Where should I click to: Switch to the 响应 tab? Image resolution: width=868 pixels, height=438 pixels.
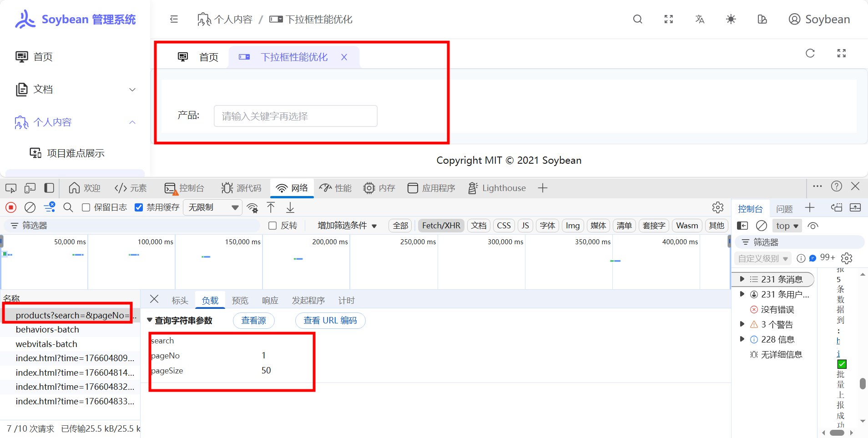270,300
